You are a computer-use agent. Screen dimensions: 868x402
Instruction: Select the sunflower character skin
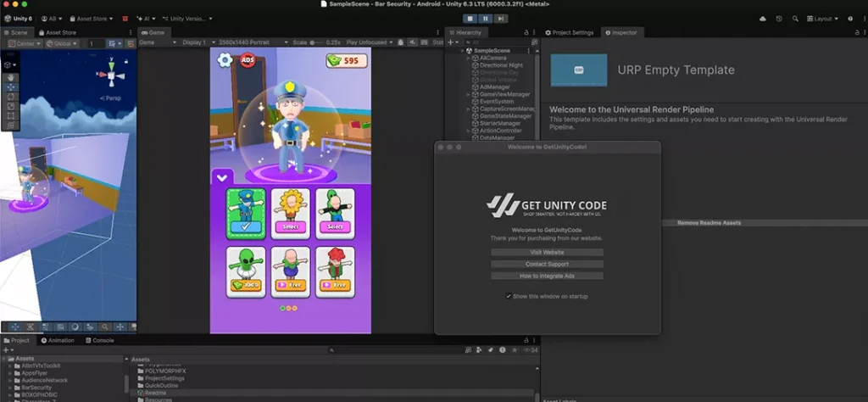click(x=290, y=214)
